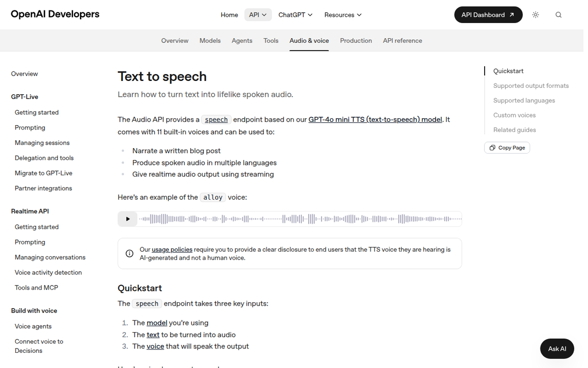Open Delegation and tools in sidebar
This screenshot has height=368, width=588.
click(44, 158)
